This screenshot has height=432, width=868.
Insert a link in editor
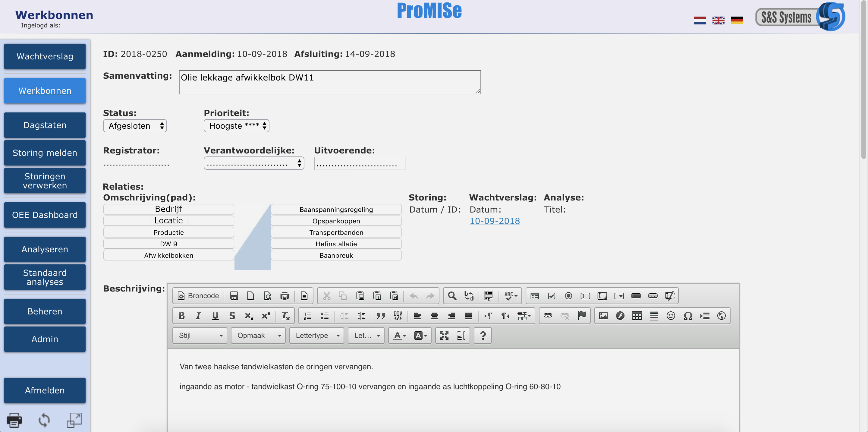click(548, 316)
